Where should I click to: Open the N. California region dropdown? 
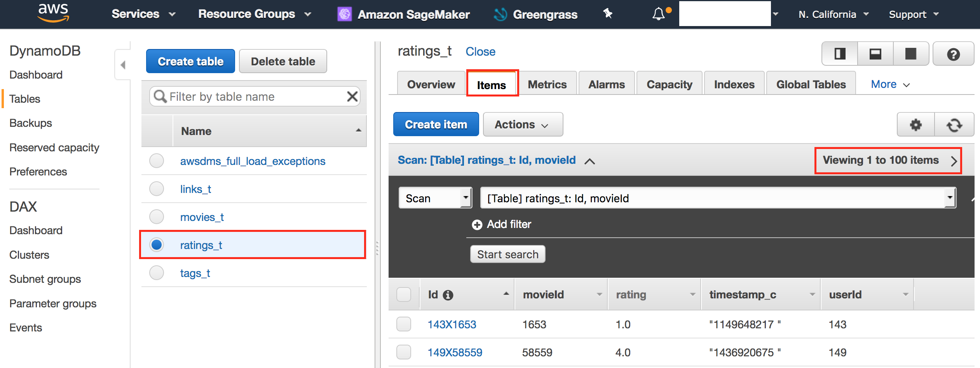point(834,14)
